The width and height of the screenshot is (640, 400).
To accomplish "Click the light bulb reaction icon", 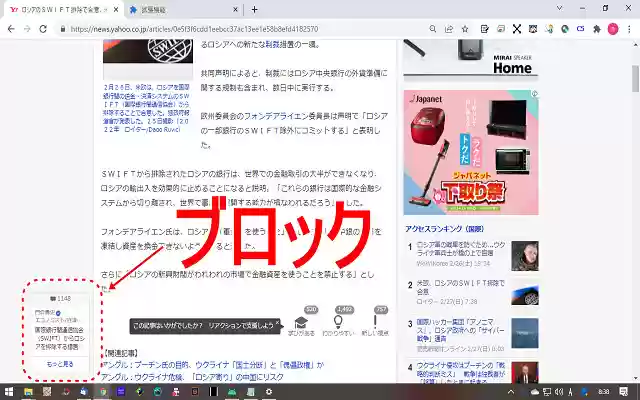I will (x=338, y=322).
